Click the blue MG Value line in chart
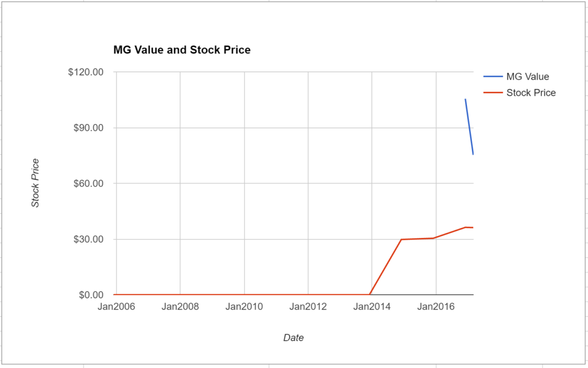Image resolution: width=588 pixels, height=368 pixels. tap(469, 126)
